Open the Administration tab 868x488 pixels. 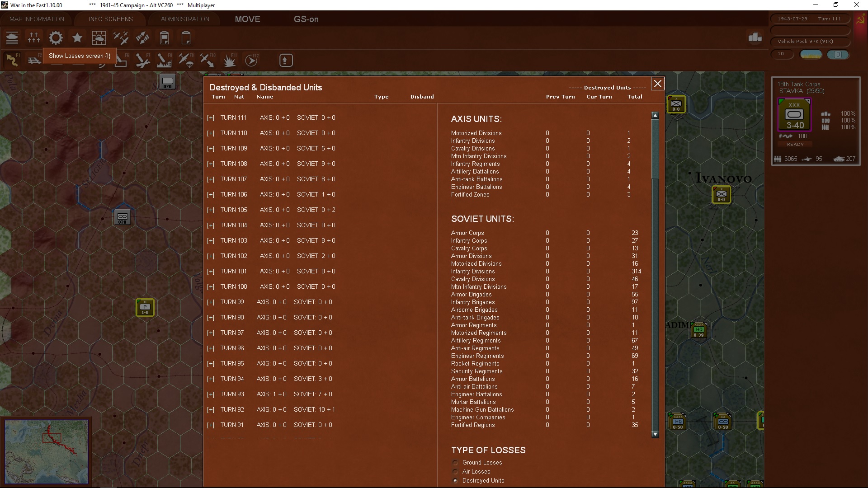pos(185,19)
